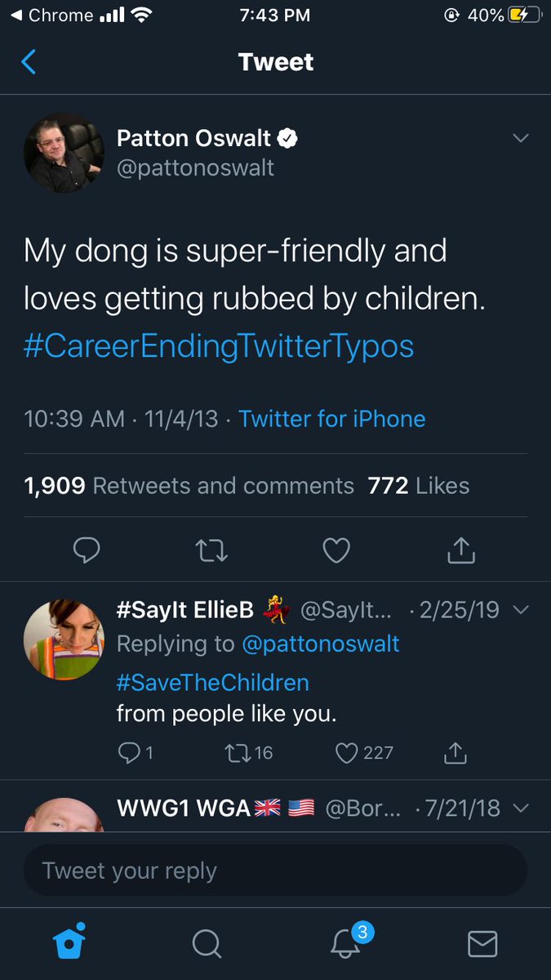This screenshot has height=980, width=551.
Task: Go to the Home tab
Action: pos(69,943)
